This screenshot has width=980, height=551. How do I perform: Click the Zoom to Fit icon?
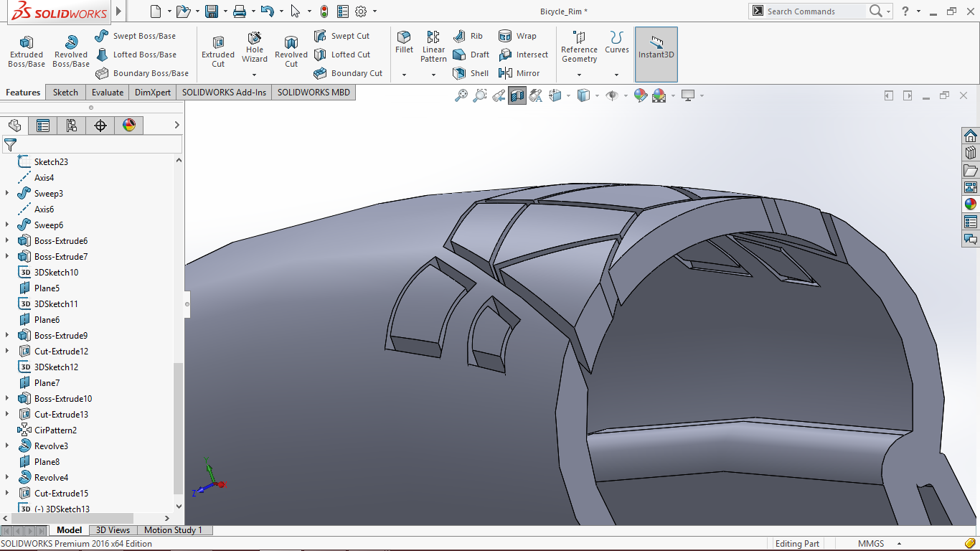[x=461, y=95]
